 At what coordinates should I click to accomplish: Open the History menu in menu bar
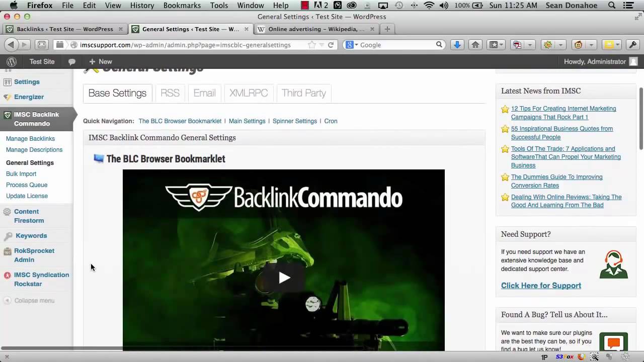pos(142,6)
